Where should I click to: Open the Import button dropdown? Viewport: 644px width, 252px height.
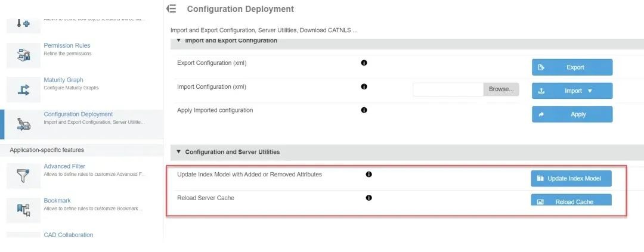point(590,91)
